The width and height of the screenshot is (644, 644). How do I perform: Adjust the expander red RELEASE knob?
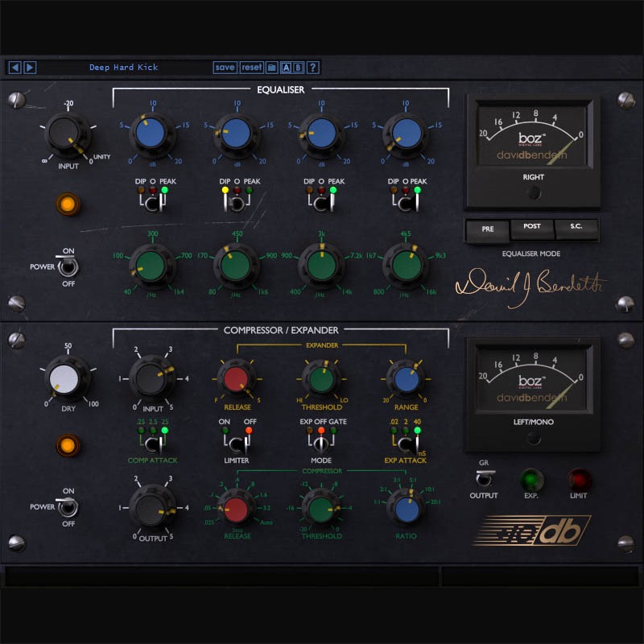(x=236, y=379)
